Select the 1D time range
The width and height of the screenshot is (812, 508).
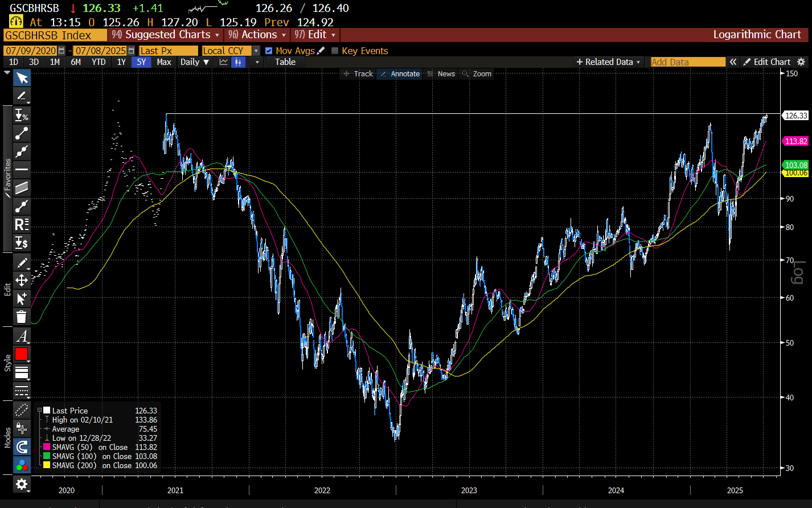(14, 62)
